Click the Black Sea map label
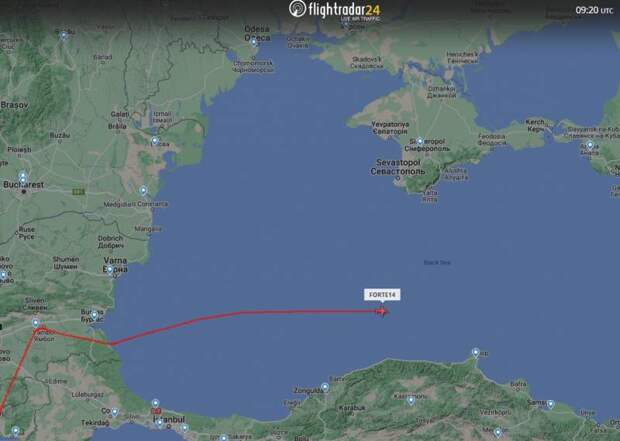 pos(437,263)
